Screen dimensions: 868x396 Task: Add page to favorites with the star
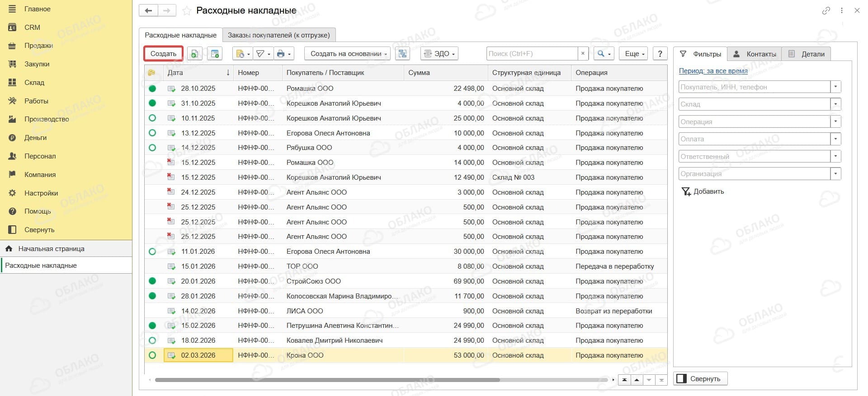186,11
